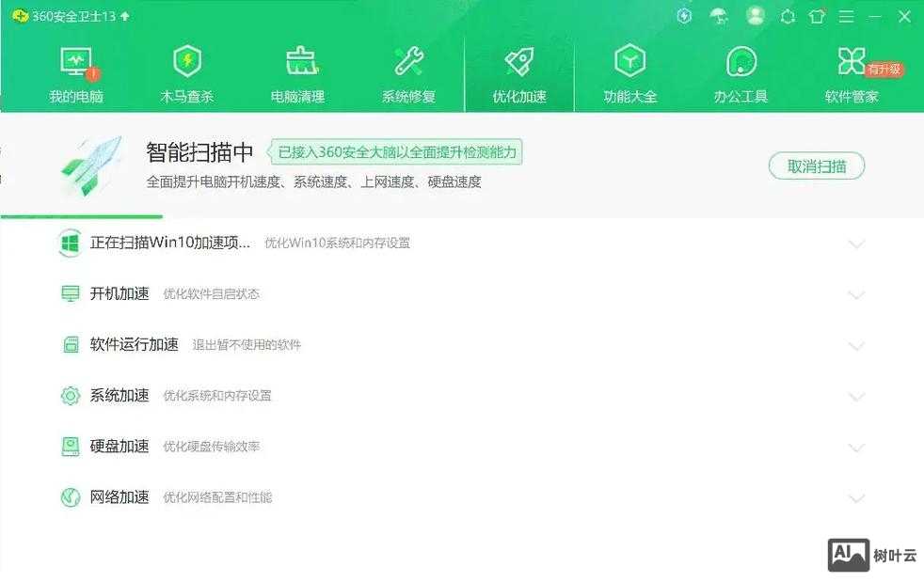Image resolution: width=924 pixels, height=582 pixels.
Task: Open the 电脑清理 cleanup tool
Action: point(298,71)
